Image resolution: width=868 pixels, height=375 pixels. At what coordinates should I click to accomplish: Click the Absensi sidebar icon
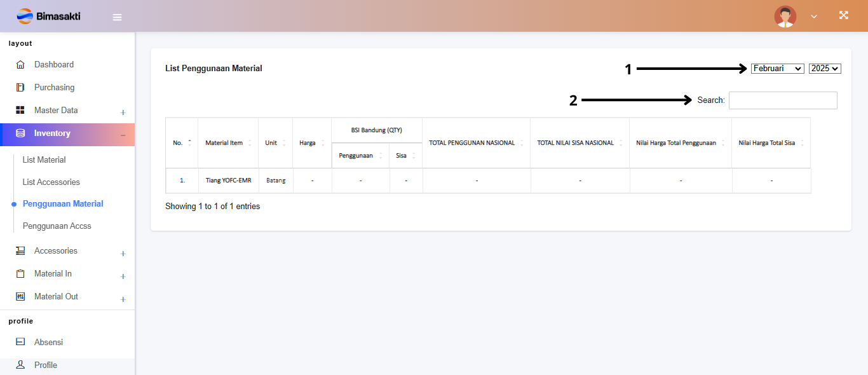(x=20, y=343)
